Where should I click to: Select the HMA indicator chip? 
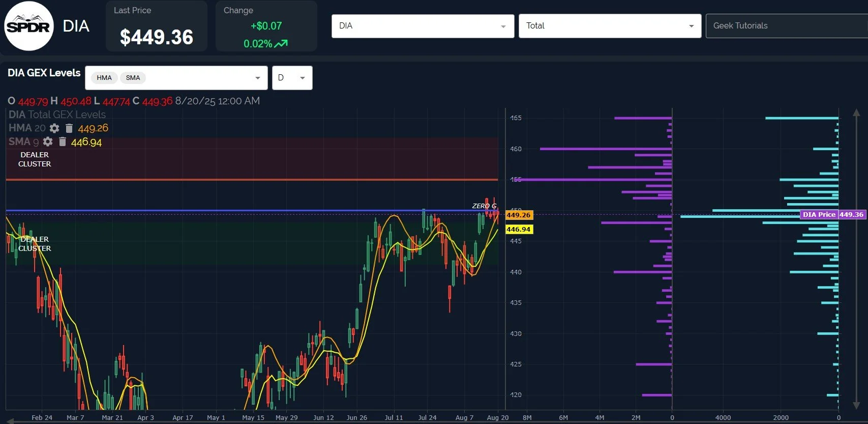[104, 78]
